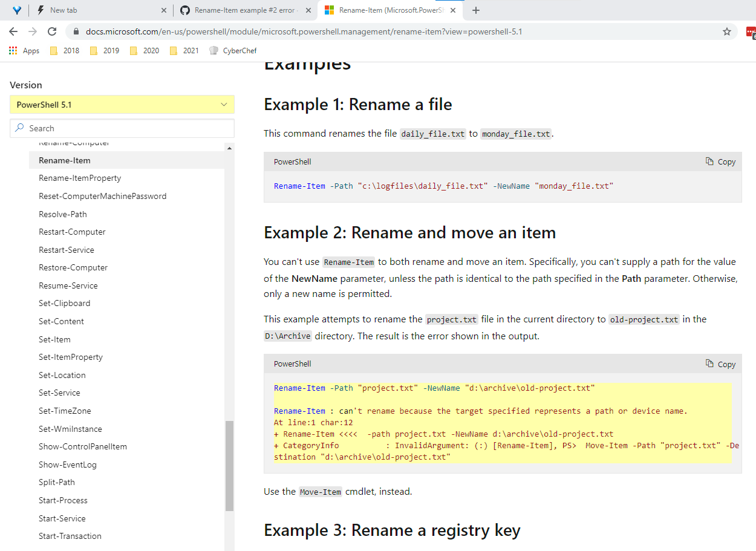Close the Rename-Item Microsoft docs tab
The image size is (756, 551).
[x=453, y=10]
